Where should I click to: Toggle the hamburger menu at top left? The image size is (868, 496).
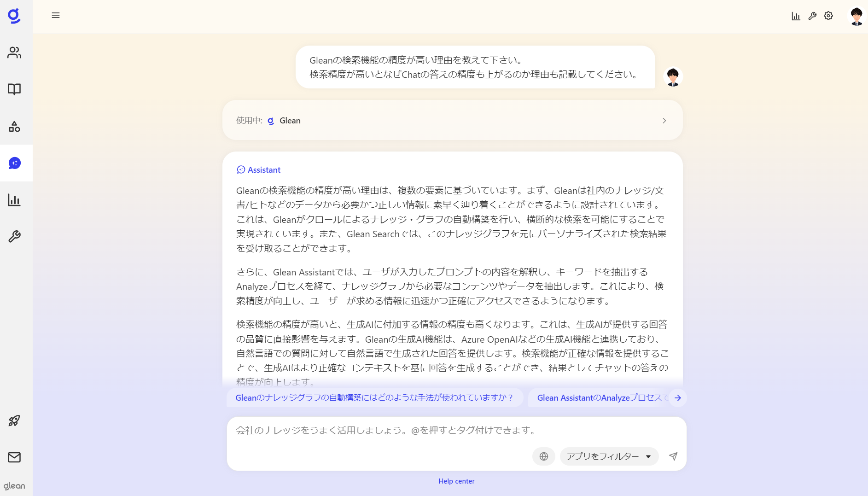click(56, 16)
